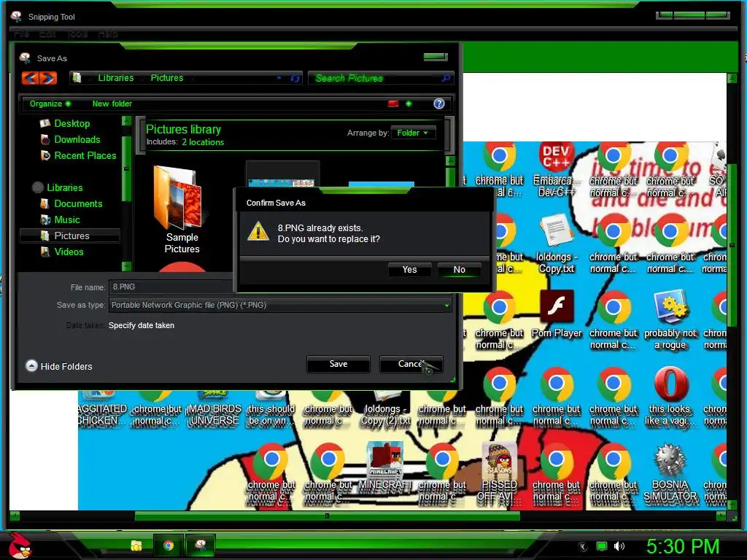
Task: Click the Embarcadero Dev-C++ icon in snip
Action: tap(555, 169)
